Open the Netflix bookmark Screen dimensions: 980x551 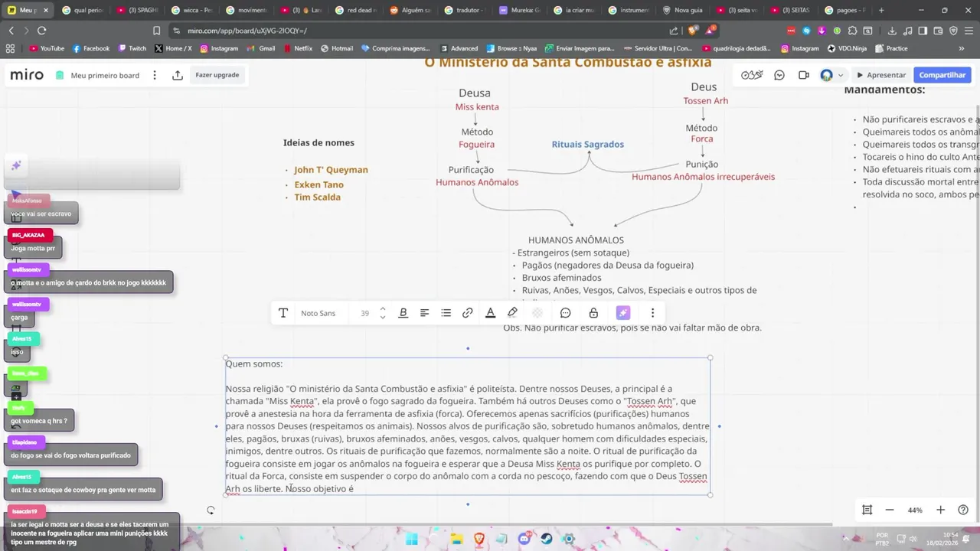tap(297, 48)
